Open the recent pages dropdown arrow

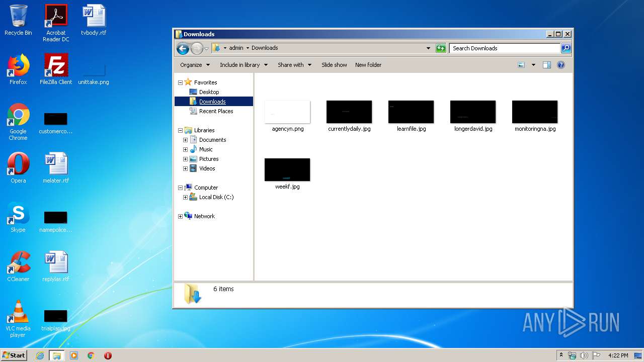(x=206, y=49)
